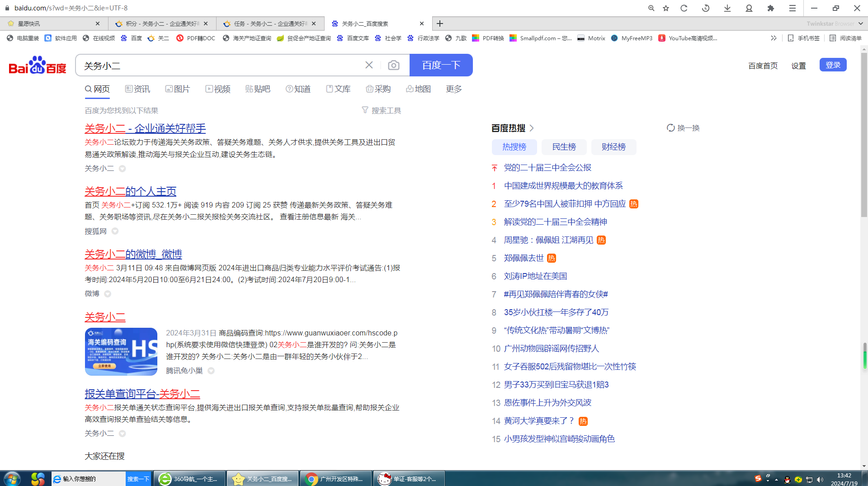Screen dimensions: 868x486
Task: Open the Windows Start button
Action: 12,478
